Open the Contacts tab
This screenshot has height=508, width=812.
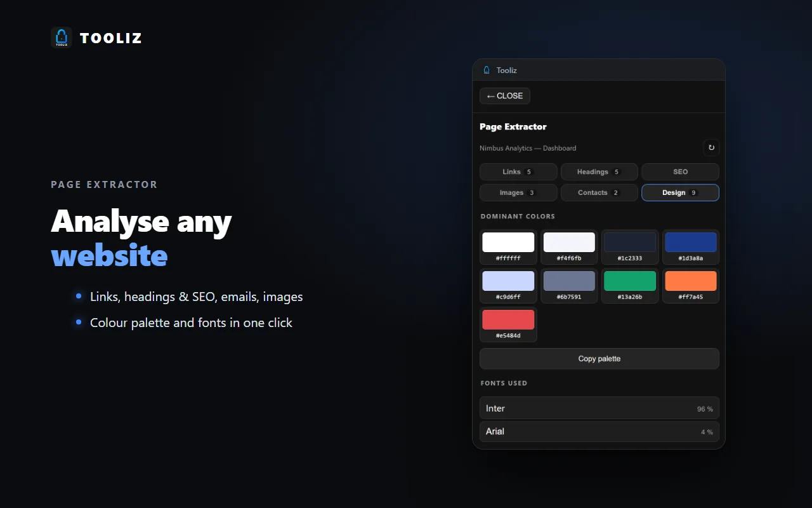pos(599,192)
